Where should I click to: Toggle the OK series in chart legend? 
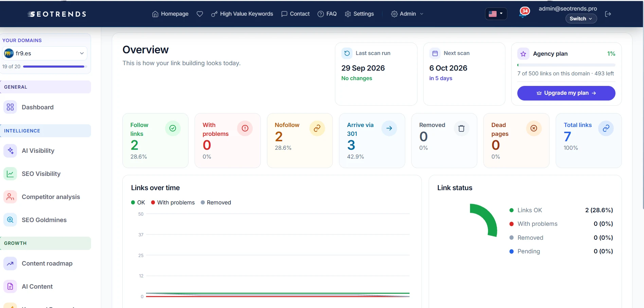point(138,202)
